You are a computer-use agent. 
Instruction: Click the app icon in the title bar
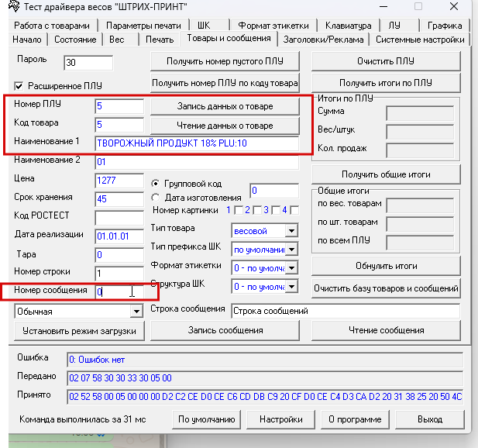14,5
